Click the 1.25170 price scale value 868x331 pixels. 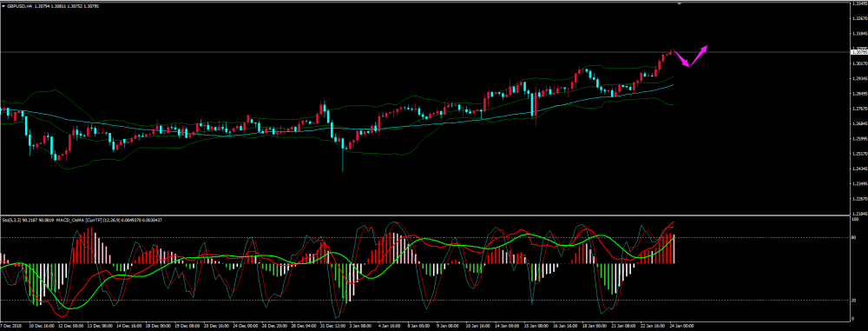point(859,154)
